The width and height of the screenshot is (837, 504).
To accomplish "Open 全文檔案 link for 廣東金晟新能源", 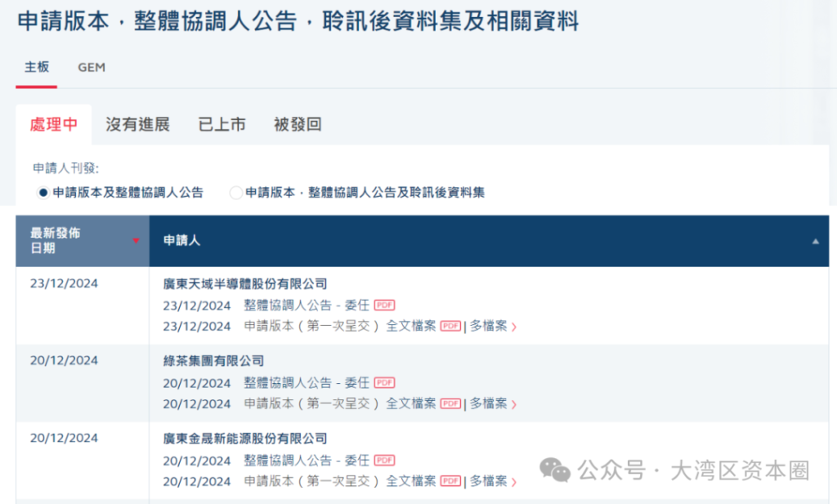I will point(410,480).
